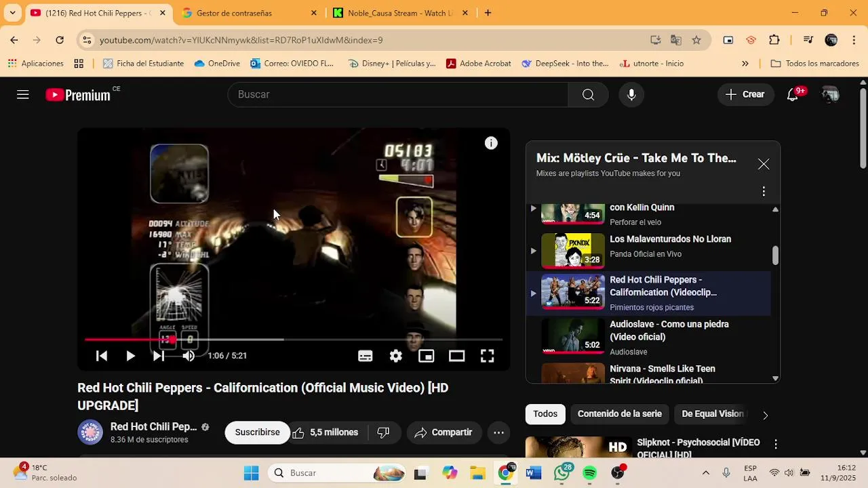Subscribe to Red Hot Chili Peppers channel
Image resolution: width=868 pixels, height=488 pixels.
[257, 432]
